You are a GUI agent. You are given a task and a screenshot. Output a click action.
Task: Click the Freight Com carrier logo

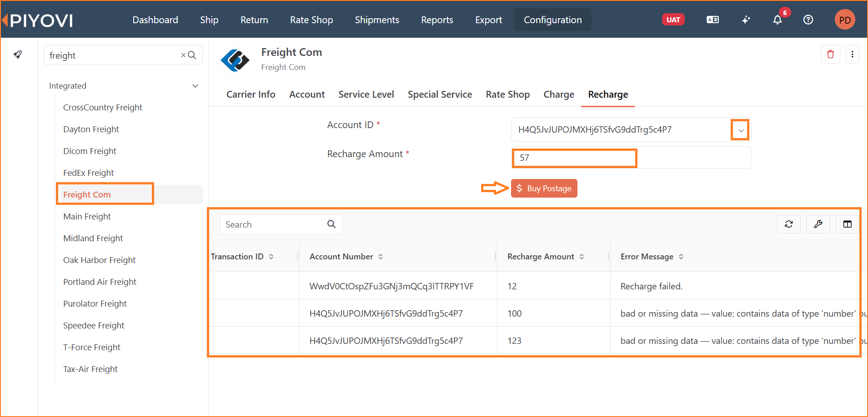235,60
